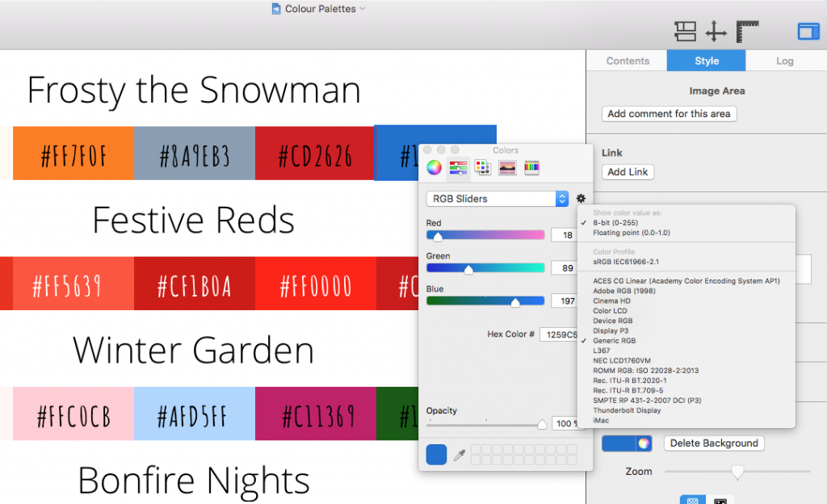The height and width of the screenshot is (504, 827).
Task: Switch to the Contents tab
Action: tap(627, 60)
